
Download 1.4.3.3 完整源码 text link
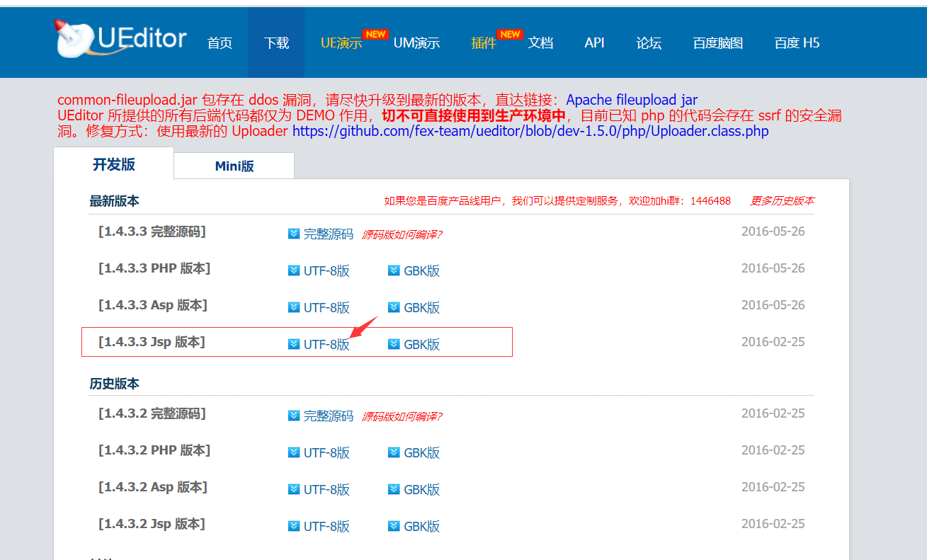[x=329, y=234]
